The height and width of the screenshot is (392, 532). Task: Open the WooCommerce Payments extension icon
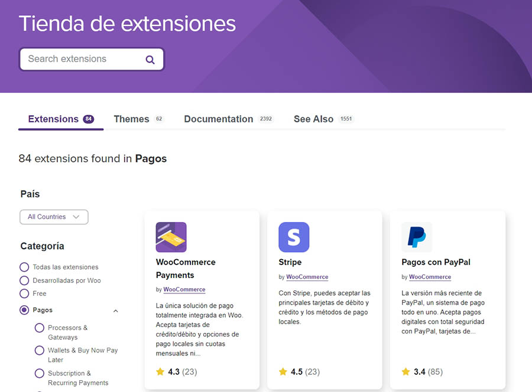[x=171, y=237]
